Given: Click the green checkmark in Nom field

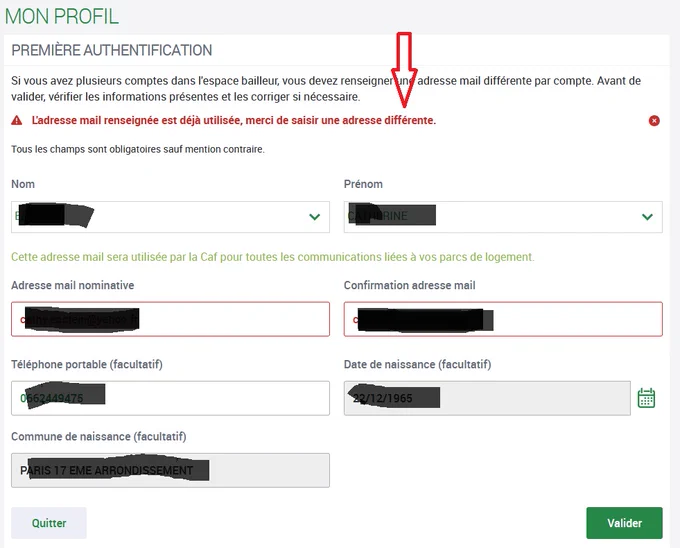Looking at the screenshot, I should point(314,217).
